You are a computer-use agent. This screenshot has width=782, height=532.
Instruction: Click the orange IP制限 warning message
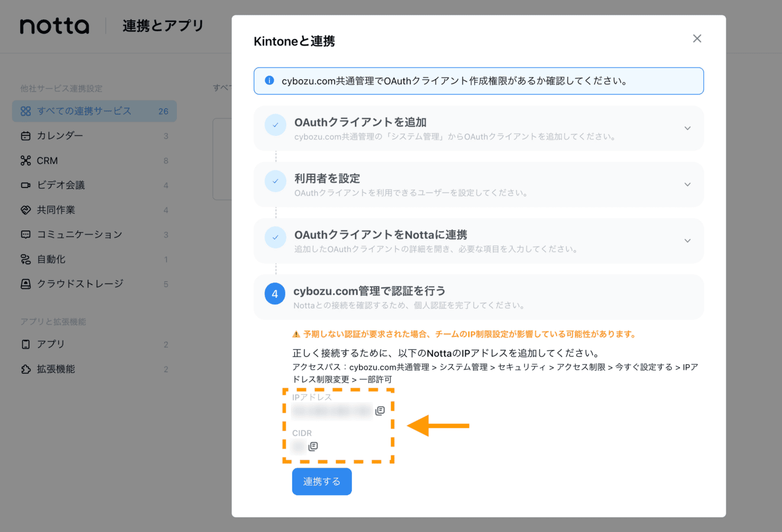point(470,335)
